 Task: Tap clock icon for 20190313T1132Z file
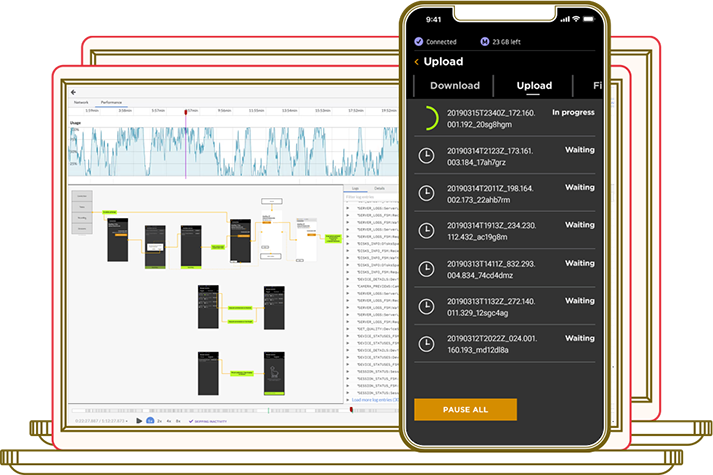click(x=426, y=306)
